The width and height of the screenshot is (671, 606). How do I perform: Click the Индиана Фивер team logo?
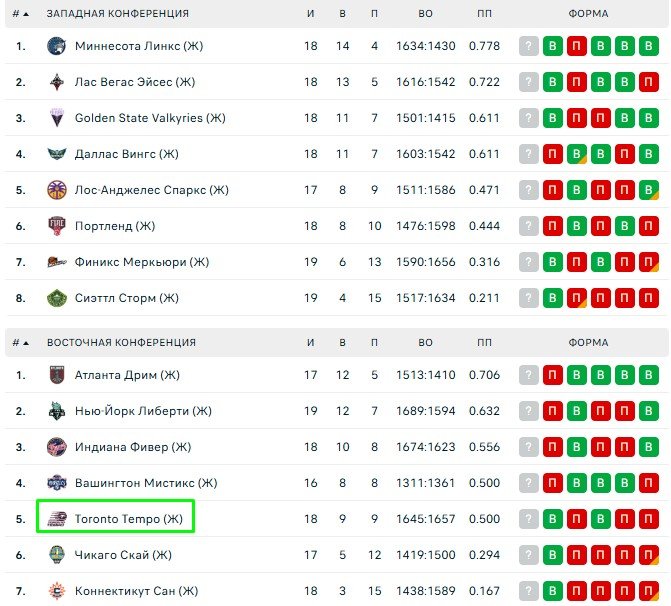click(x=56, y=447)
